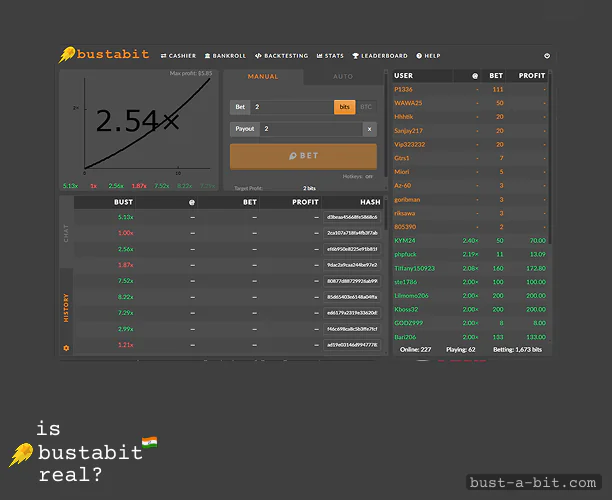Click the 1.87x result below the graph

139,186
